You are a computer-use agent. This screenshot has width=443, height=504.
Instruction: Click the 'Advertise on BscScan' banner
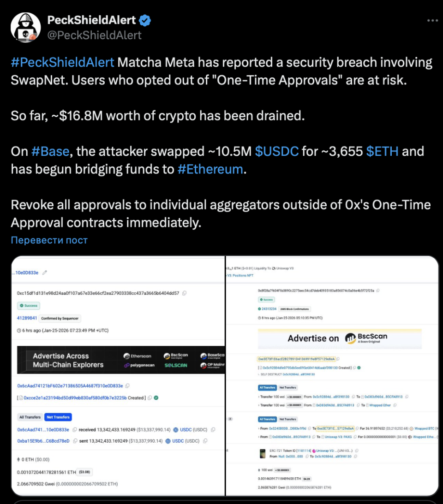(x=339, y=338)
